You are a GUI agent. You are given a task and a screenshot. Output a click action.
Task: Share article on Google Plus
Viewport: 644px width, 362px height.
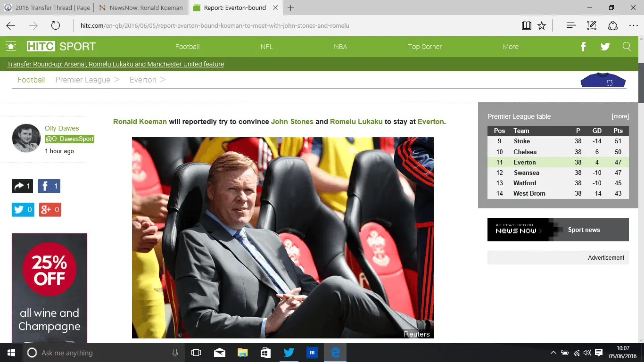(50, 210)
